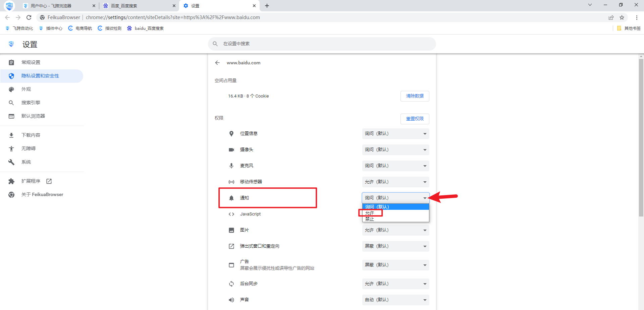This screenshot has width=644, height=310.
Task: Click the search magnifier icon in settings
Action: (x=215, y=44)
